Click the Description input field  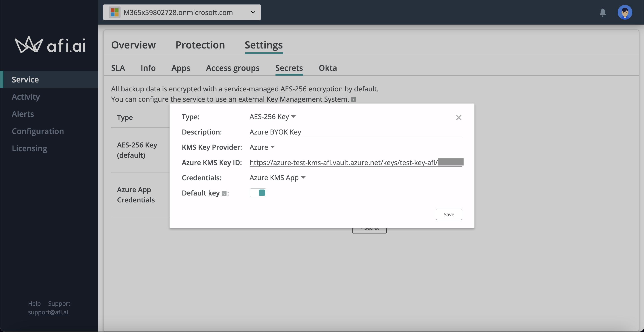click(x=356, y=132)
